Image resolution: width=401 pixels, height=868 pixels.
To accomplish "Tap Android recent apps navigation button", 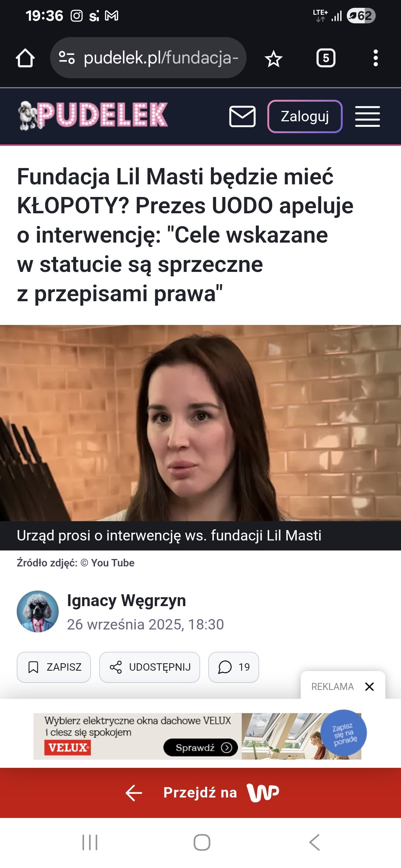I will (90, 842).
